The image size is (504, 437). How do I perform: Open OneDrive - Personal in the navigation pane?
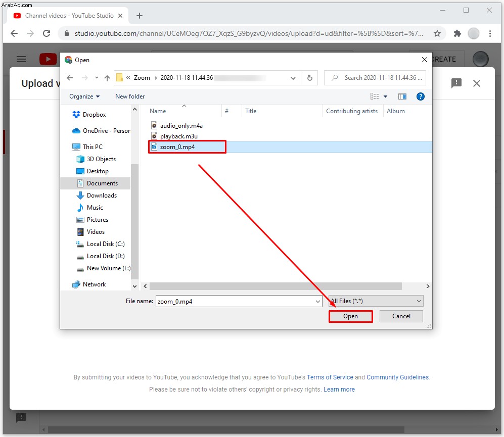click(101, 131)
